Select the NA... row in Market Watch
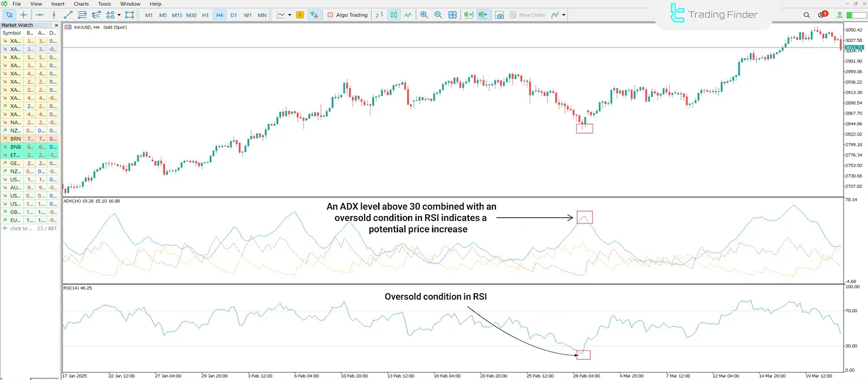 pos(29,123)
